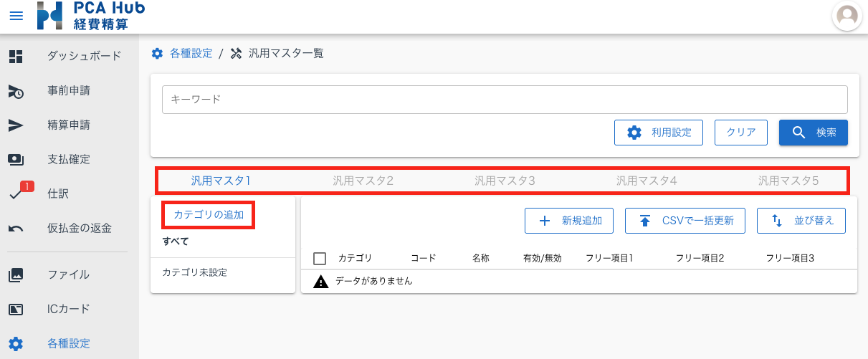Click the 事前申請 sidebar icon
Screen dimensions: 868x359
pyautogui.click(x=16, y=91)
